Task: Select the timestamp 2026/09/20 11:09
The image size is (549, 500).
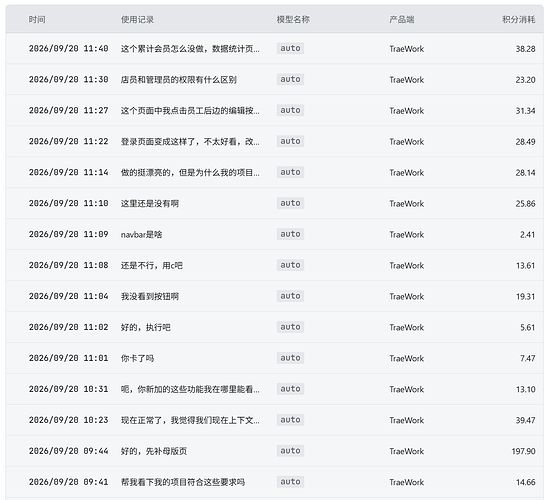Action: click(68, 234)
